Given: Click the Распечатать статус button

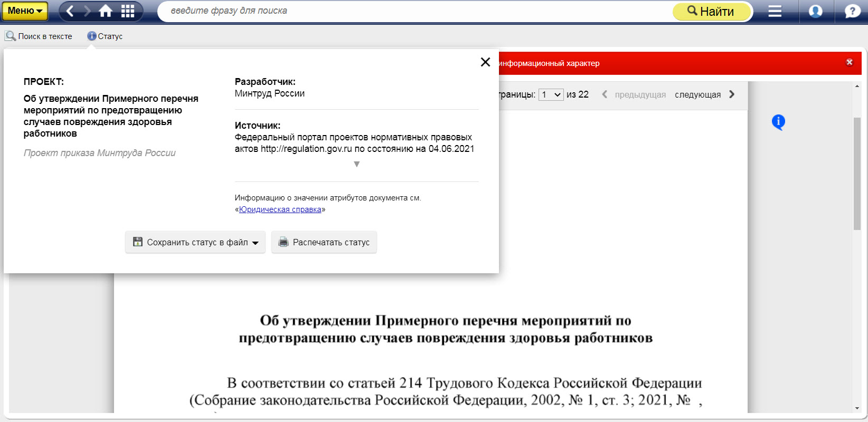Looking at the screenshot, I should point(324,242).
